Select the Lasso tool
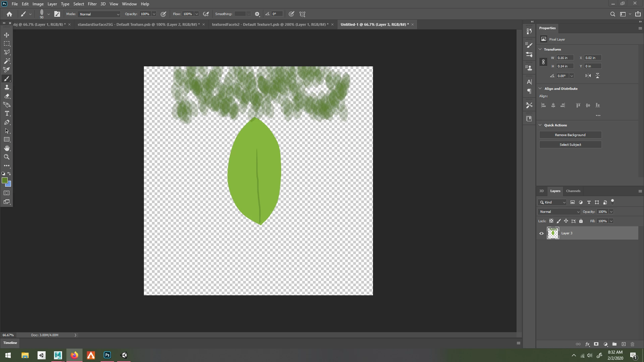 point(7,52)
